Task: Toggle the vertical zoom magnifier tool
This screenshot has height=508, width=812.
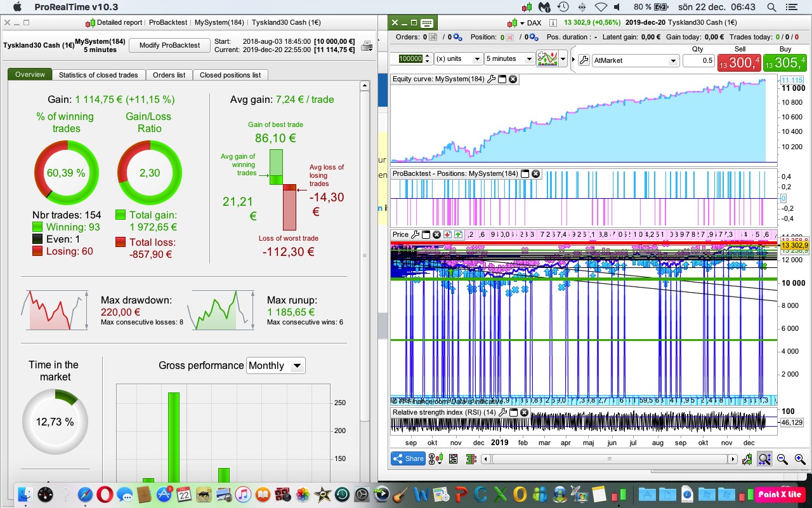Action: coord(764,459)
